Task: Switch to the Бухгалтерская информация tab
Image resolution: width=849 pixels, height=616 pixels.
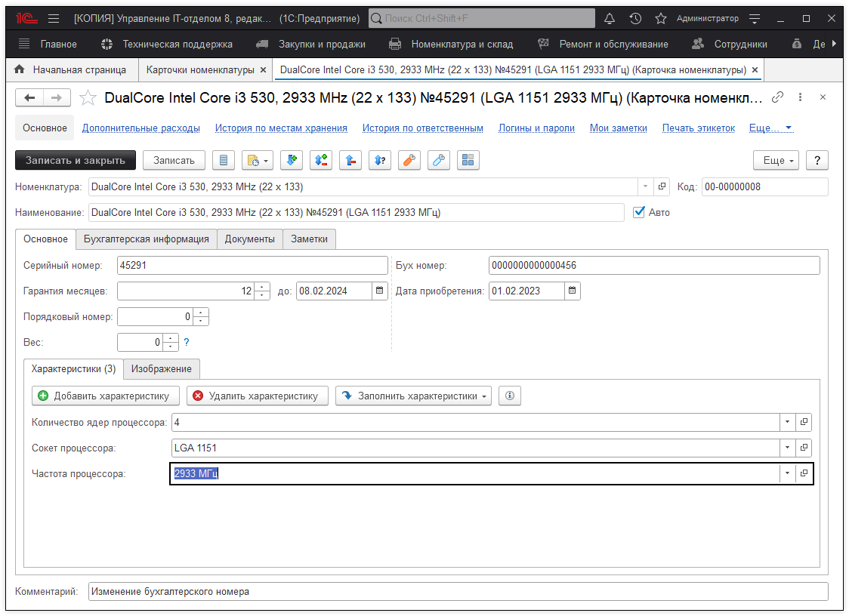Action: [x=147, y=239]
